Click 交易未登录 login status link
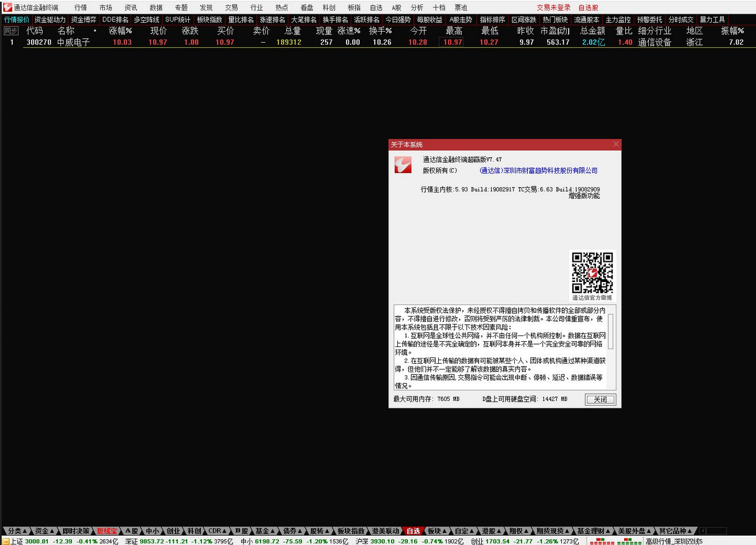 click(x=553, y=7)
